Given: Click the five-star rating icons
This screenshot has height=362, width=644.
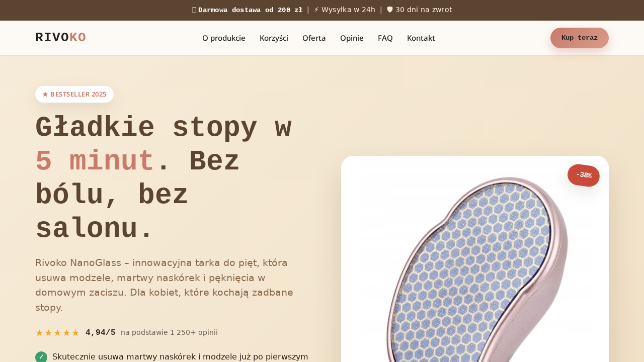Looking at the screenshot, I should (57, 333).
